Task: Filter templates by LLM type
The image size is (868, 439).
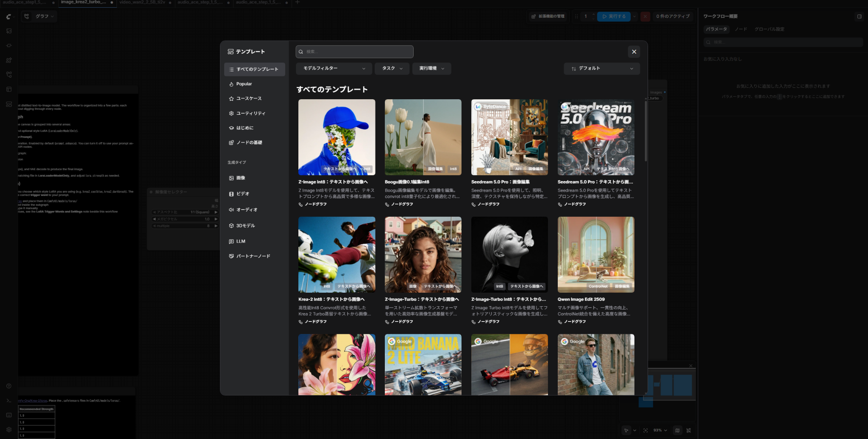Action: click(x=254, y=241)
